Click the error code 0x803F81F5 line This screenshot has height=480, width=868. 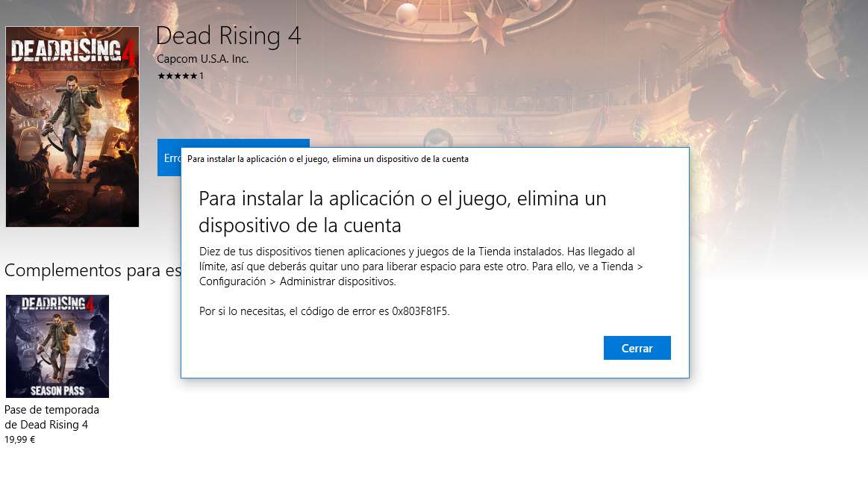pos(325,311)
